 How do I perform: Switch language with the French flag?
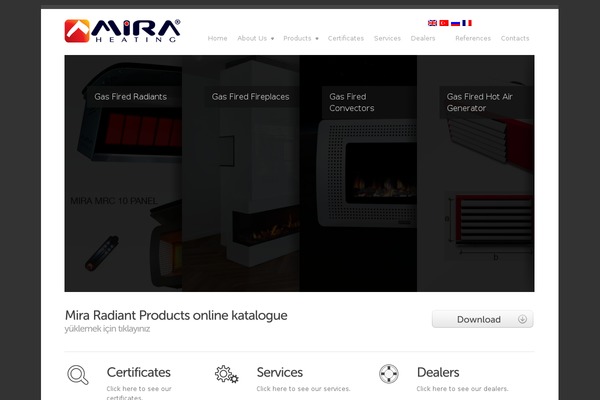point(467,23)
